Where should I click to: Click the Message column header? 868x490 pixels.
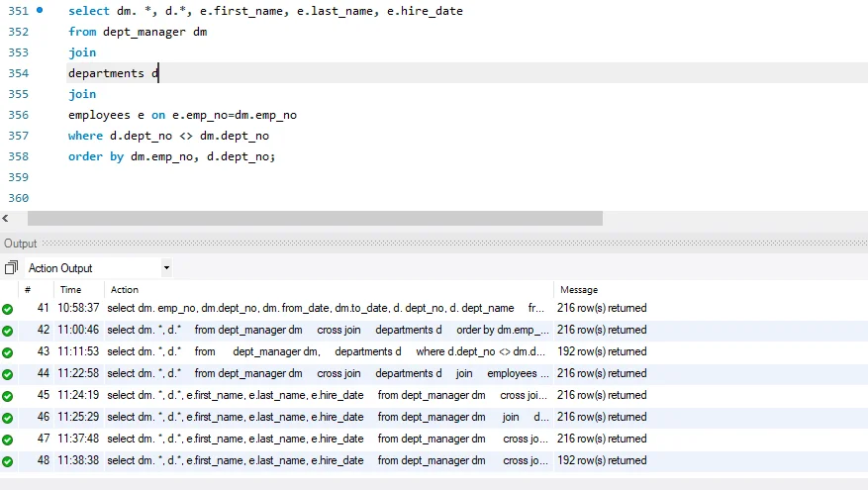coord(579,290)
